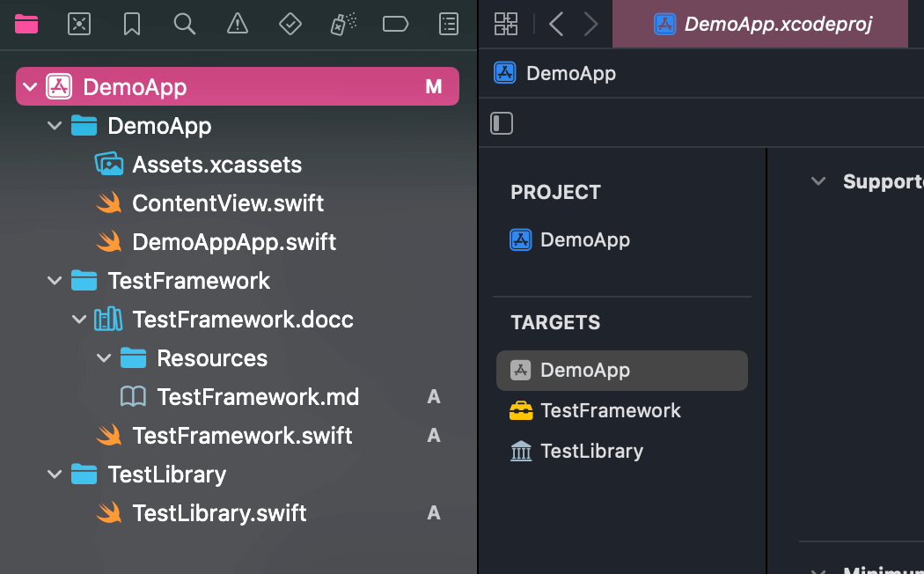The width and height of the screenshot is (924, 574).
Task: Collapse the DemoApp folder group
Action: (x=55, y=126)
